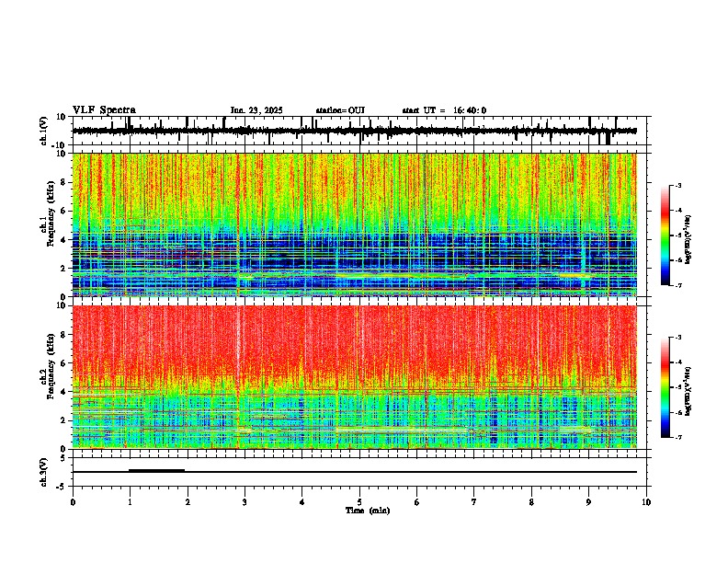Click time axis tick label '7'
The image size is (728, 563).
[x=474, y=502]
